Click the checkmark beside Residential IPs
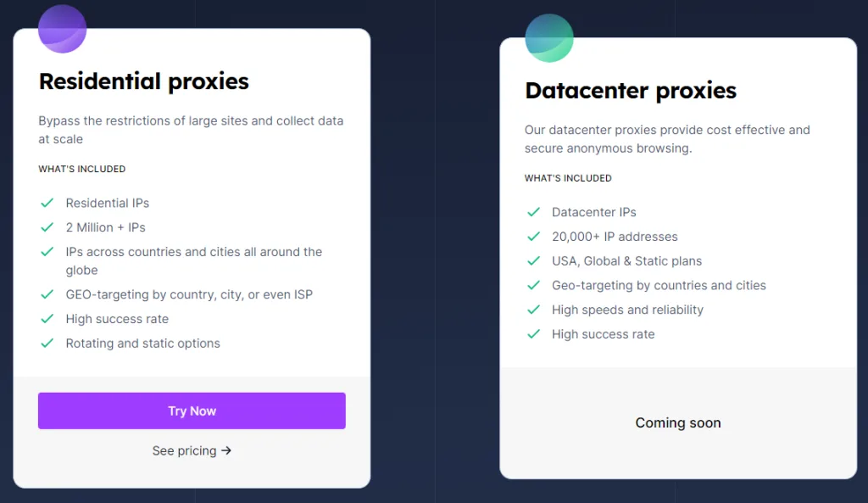This screenshot has height=503, width=868. click(47, 204)
